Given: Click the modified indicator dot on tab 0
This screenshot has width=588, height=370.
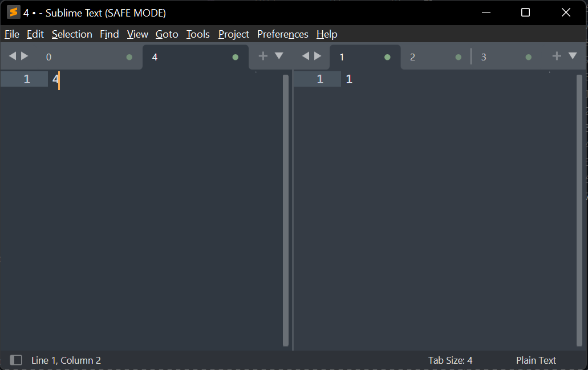Looking at the screenshot, I should 129,56.
